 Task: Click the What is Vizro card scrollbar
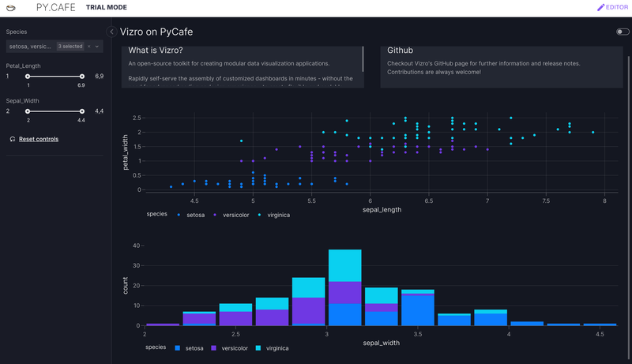click(363, 59)
